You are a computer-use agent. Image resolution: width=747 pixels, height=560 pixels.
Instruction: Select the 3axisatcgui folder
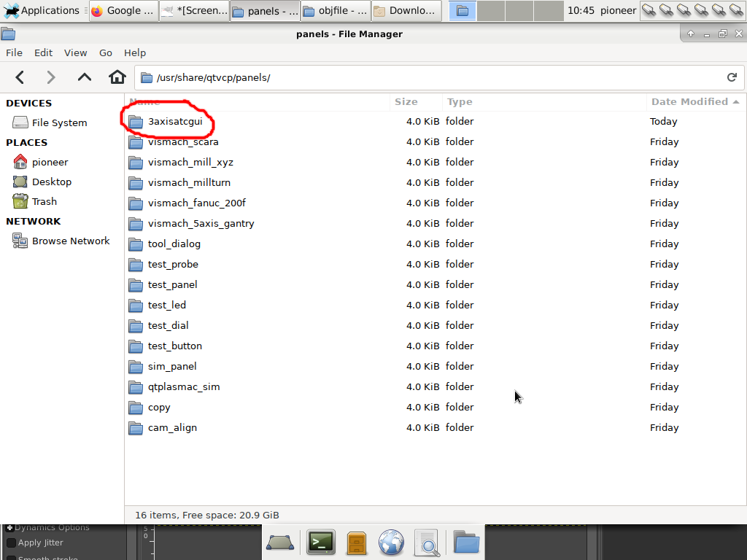coord(174,122)
